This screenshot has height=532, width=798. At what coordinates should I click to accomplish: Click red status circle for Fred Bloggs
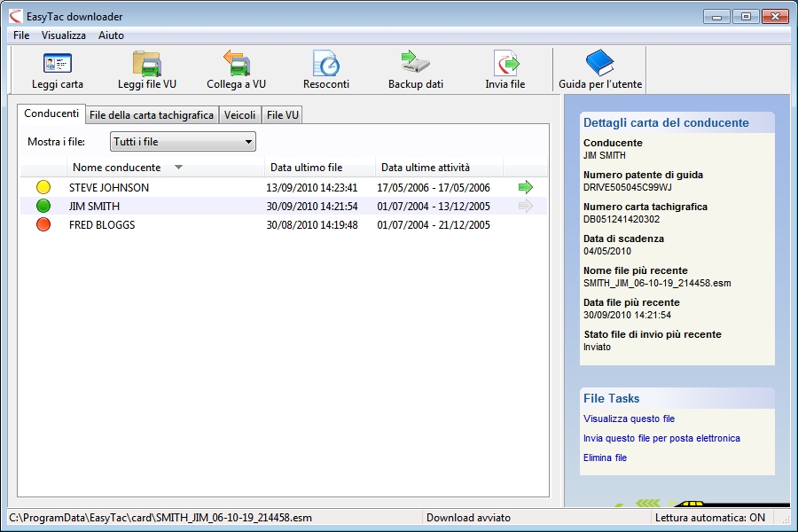point(43,225)
